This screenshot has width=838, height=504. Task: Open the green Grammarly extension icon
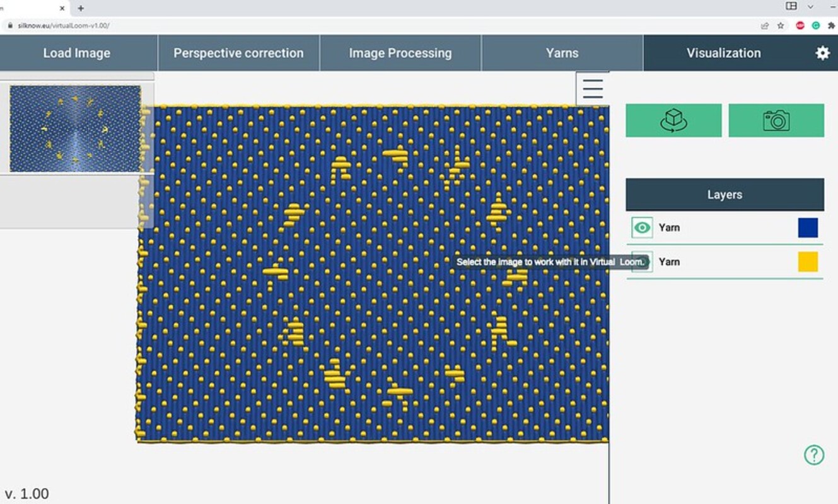[815, 26]
